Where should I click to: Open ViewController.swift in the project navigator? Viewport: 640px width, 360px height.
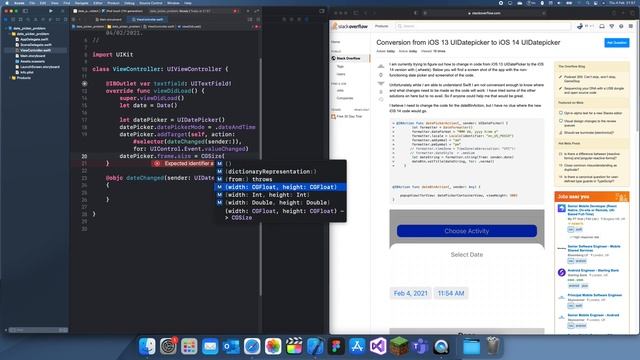(35, 50)
